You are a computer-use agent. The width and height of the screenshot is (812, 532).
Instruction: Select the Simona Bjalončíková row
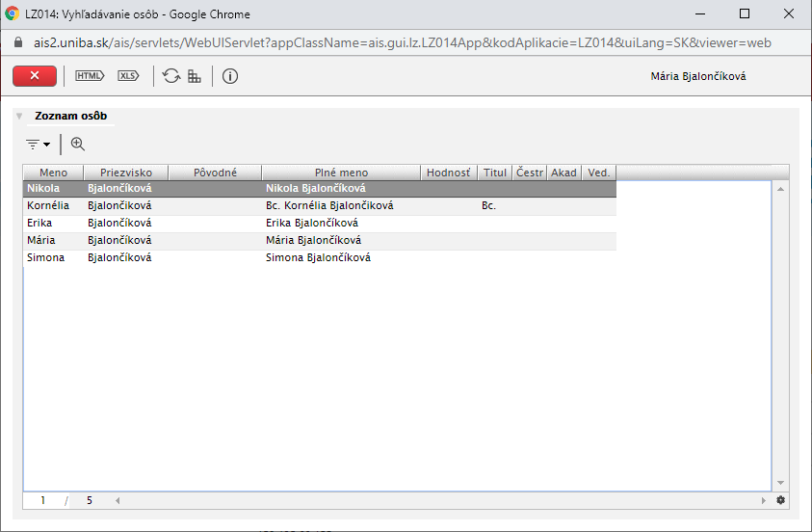pos(318,257)
